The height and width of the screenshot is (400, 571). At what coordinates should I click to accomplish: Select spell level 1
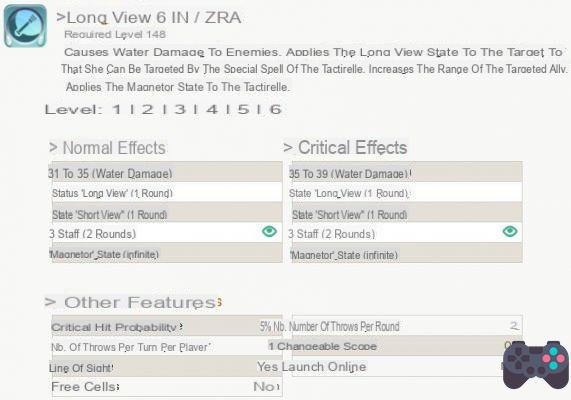[x=117, y=109]
